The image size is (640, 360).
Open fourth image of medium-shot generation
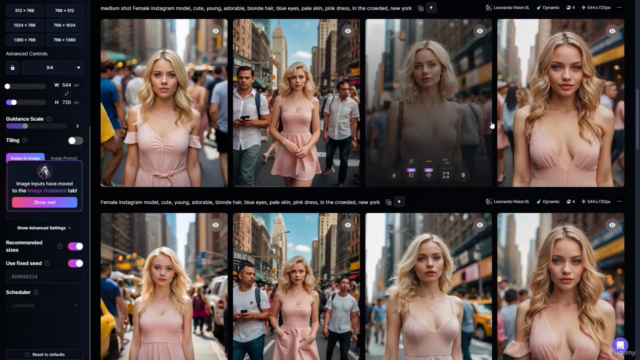tap(560, 103)
